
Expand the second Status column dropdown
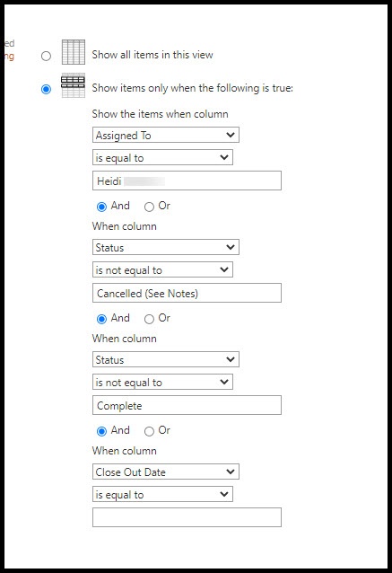click(x=166, y=359)
